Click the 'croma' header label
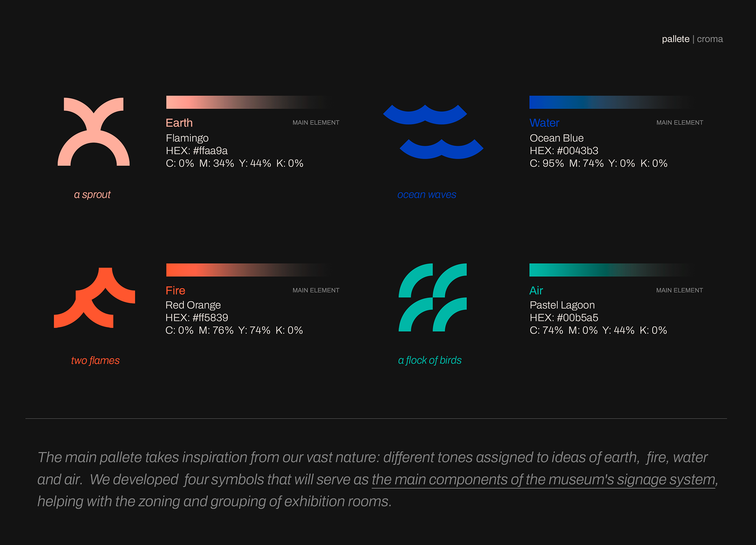This screenshot has width=756, height=545. click(x=710, y=39)
